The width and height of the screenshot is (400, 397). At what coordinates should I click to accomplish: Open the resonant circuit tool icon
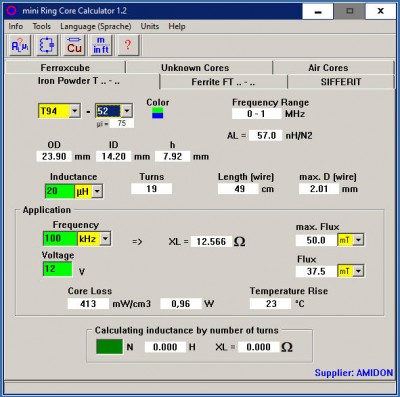click(x=47, y=45)
